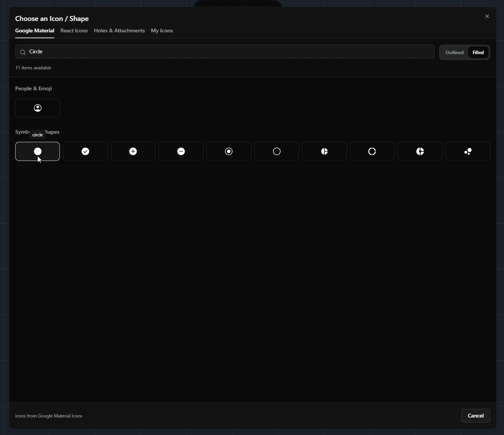The height and width of the screenshot is (435, 504).
Task: Click the People & Emoji heading
Action: point(34,88)
